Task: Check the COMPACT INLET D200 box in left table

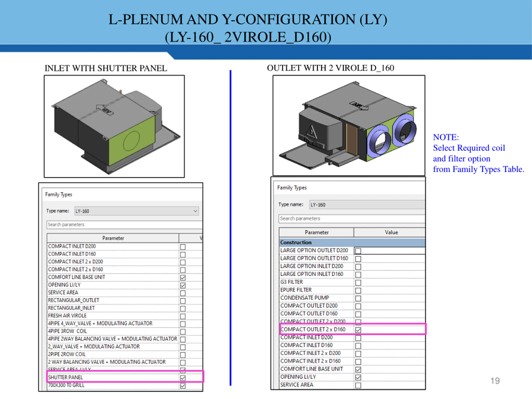Action: click(x=183, y=247)
